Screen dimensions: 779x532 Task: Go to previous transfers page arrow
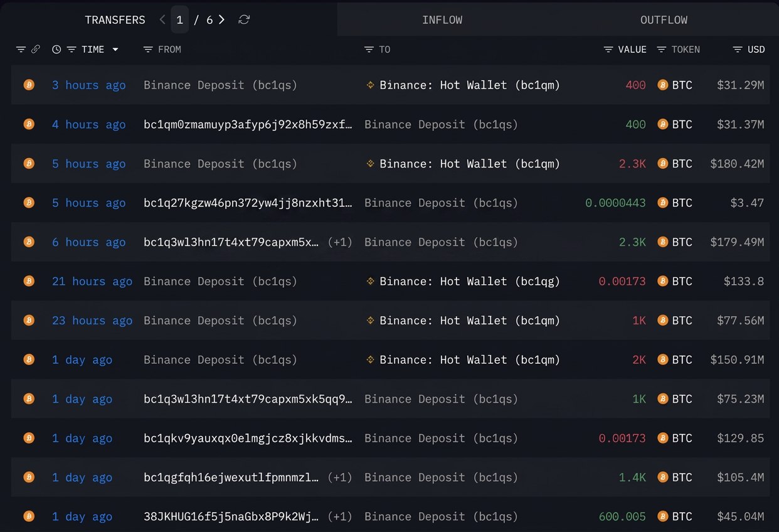(x=162, y=19)
